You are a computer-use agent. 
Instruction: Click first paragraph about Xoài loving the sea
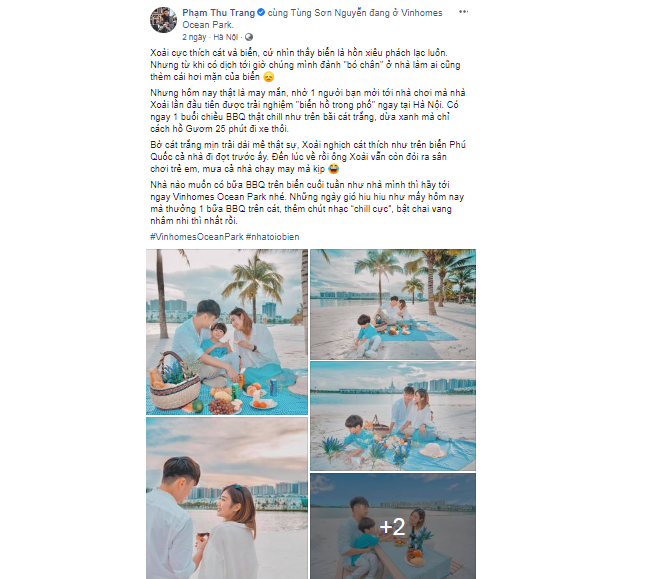[x=305, y=65]
